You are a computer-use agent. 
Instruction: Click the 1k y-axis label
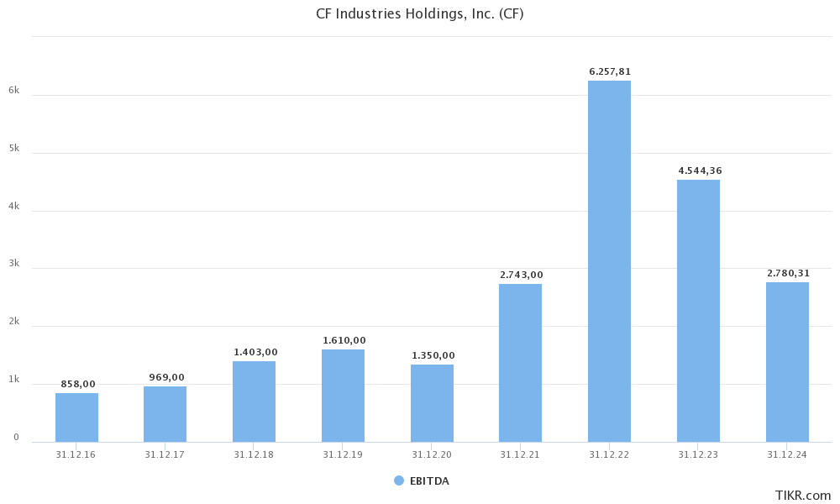point(14,379)
